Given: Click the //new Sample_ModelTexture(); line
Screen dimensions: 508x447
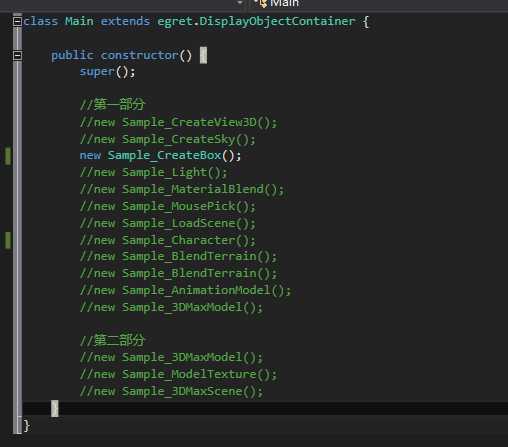Looking at the screenshot, I should pos(178,375).
